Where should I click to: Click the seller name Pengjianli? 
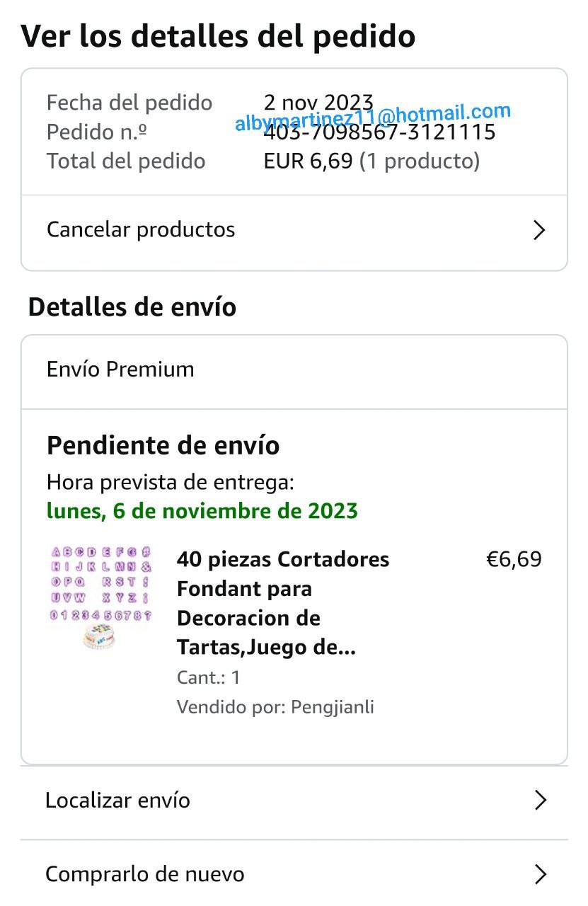pyautogui.click(x=333, y=706)
